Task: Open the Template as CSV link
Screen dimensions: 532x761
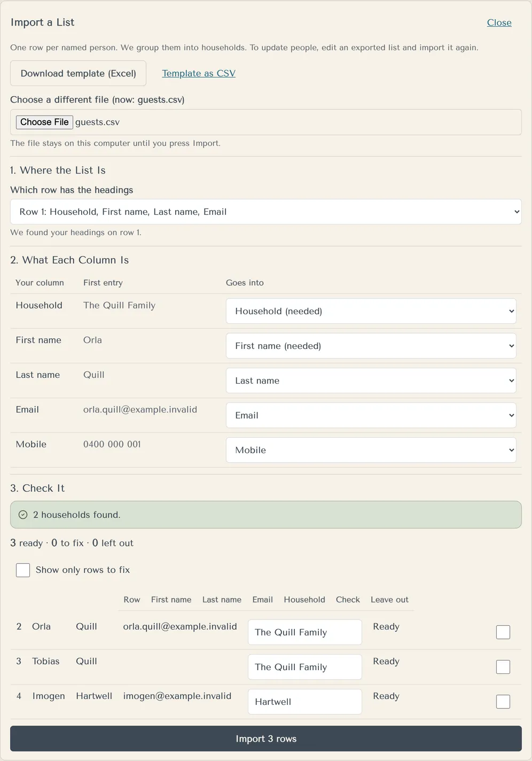Action: 199,73
